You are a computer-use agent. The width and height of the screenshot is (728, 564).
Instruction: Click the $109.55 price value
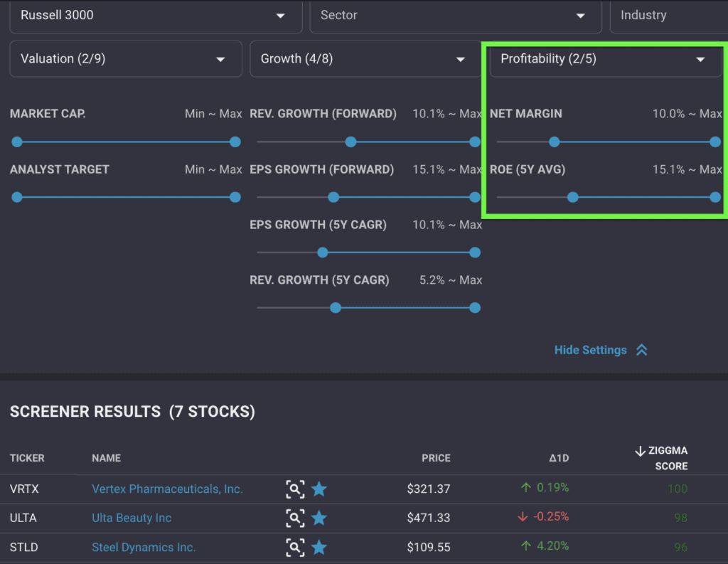[429, 547]
